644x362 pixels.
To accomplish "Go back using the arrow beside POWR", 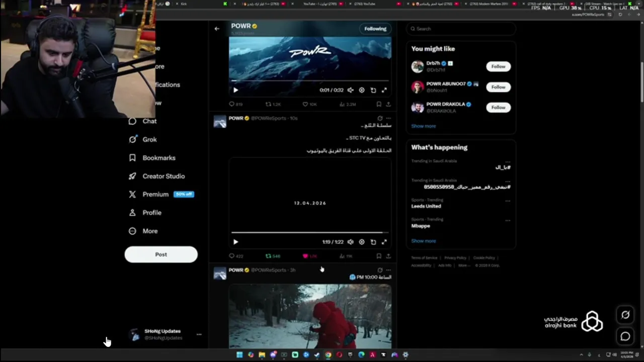I will click(217, 29).
